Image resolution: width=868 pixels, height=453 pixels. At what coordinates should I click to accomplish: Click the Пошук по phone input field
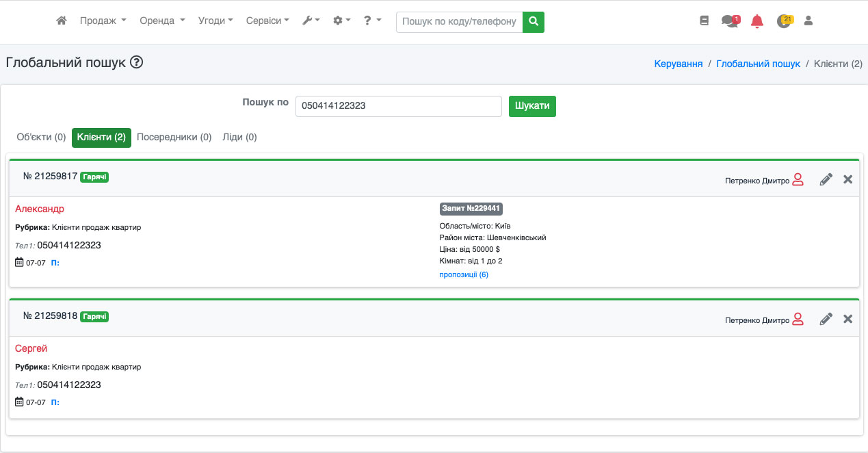click(x=399, y=107)
